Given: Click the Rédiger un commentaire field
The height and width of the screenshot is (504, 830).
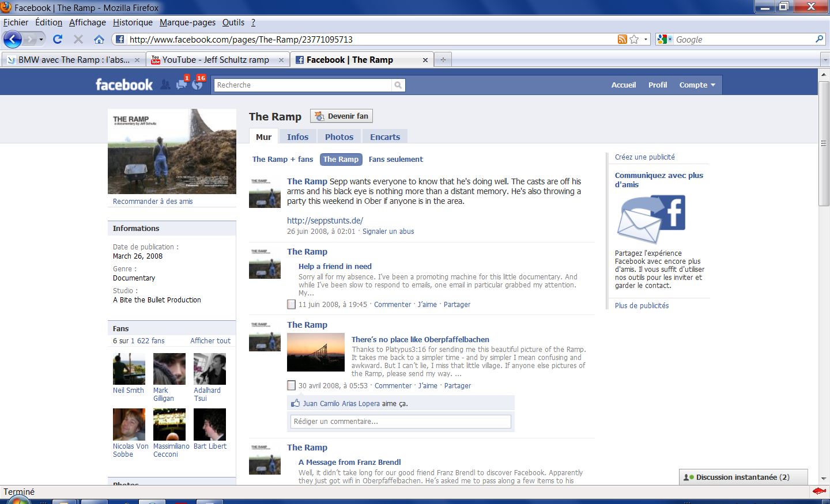Looking at the screenshot, I should 401,422.
